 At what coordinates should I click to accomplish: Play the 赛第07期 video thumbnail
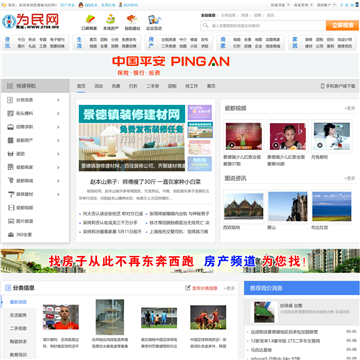(244, 136)
